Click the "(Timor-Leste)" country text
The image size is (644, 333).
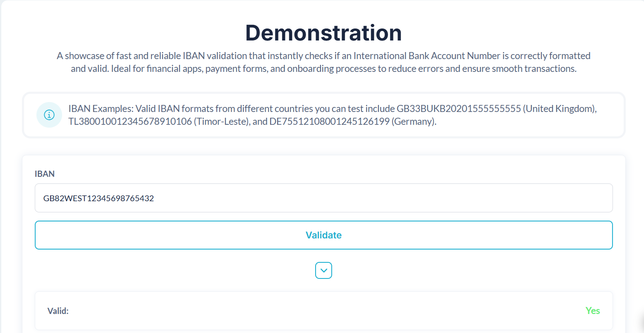pos(221,122)
